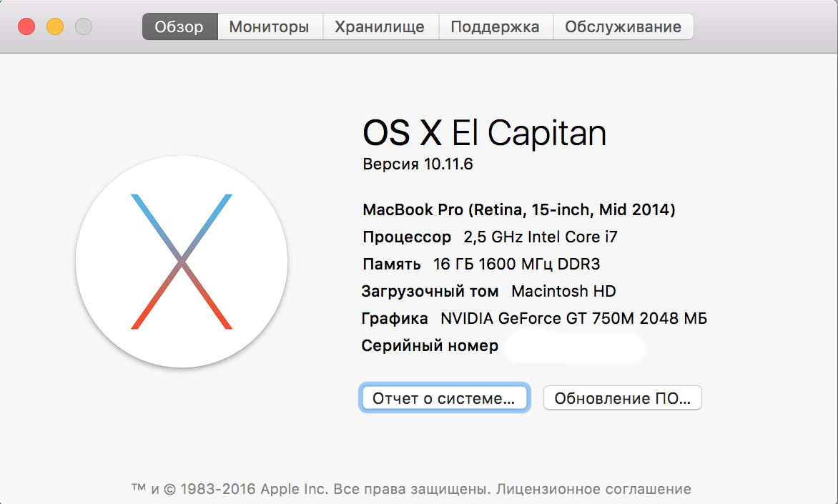Show the Обслуживание tab
This screenshot has width=838, height=504.
pyautogui.click(x=623, y=27)
